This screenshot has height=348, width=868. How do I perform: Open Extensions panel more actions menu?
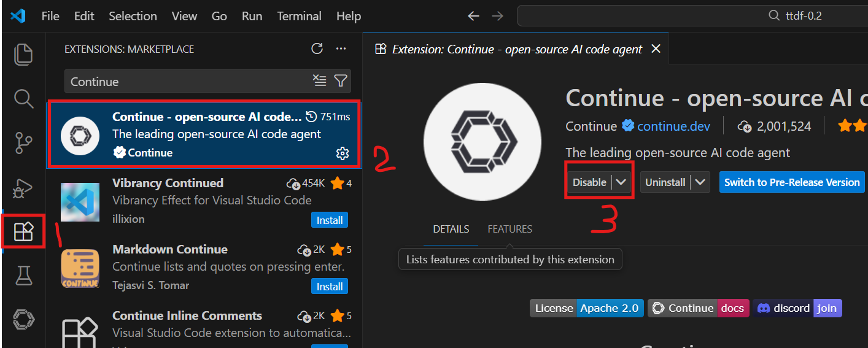pos(341,49)
